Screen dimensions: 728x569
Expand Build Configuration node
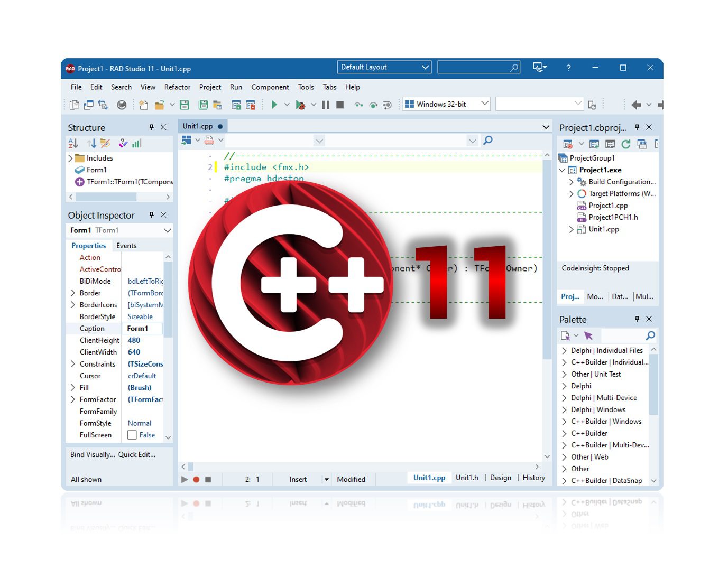[x=571, y=182]
